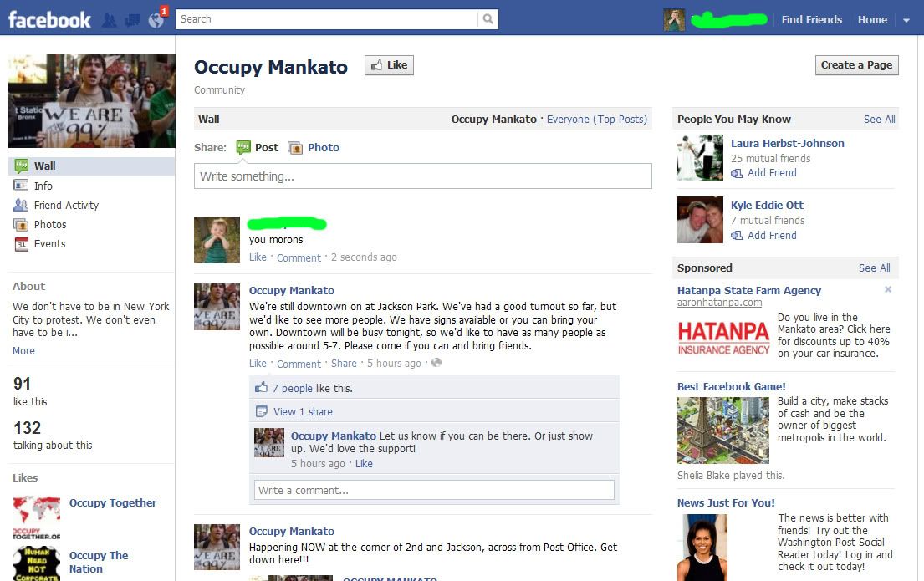Click the Write something text box
Viewport: 924px width, 581px height.
coord(422,176)
